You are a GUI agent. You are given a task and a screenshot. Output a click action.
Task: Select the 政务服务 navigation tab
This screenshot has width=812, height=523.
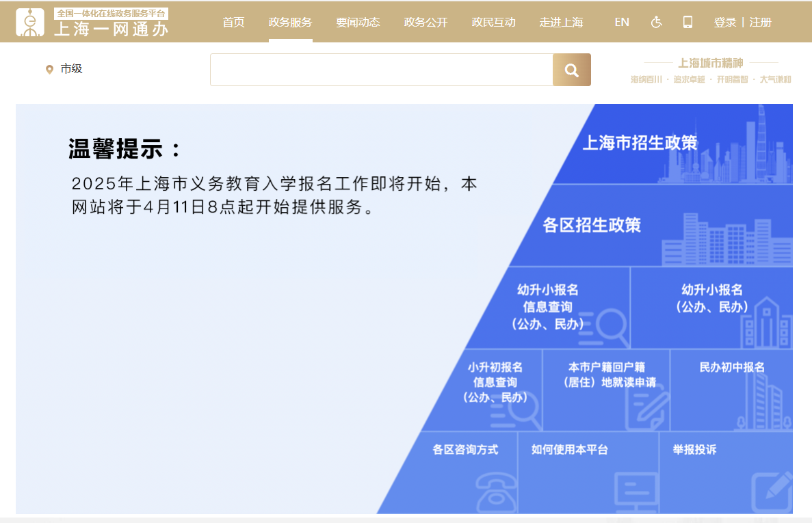(290, 22)
